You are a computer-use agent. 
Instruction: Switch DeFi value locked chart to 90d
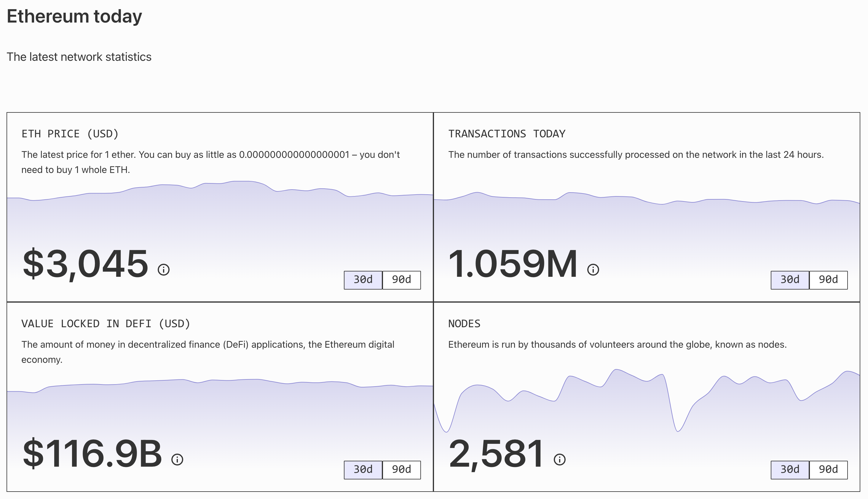pyautogui.click(x=401, y=470)
